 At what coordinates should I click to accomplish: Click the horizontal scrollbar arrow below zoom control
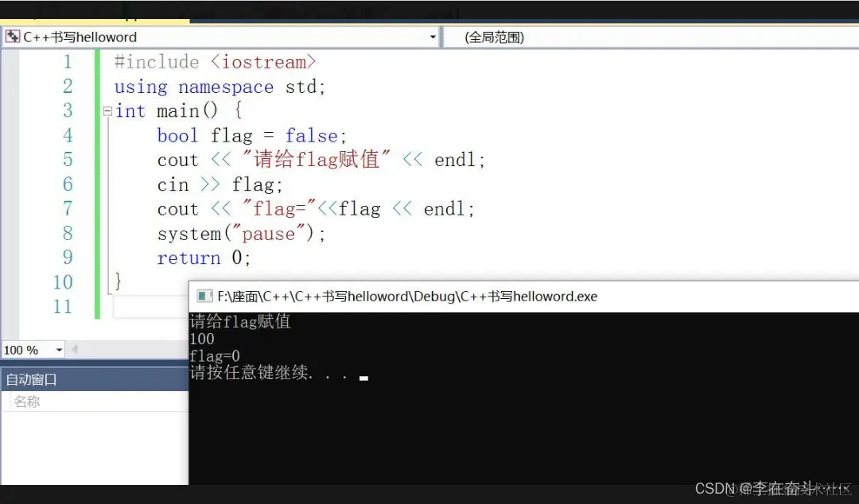74,349
